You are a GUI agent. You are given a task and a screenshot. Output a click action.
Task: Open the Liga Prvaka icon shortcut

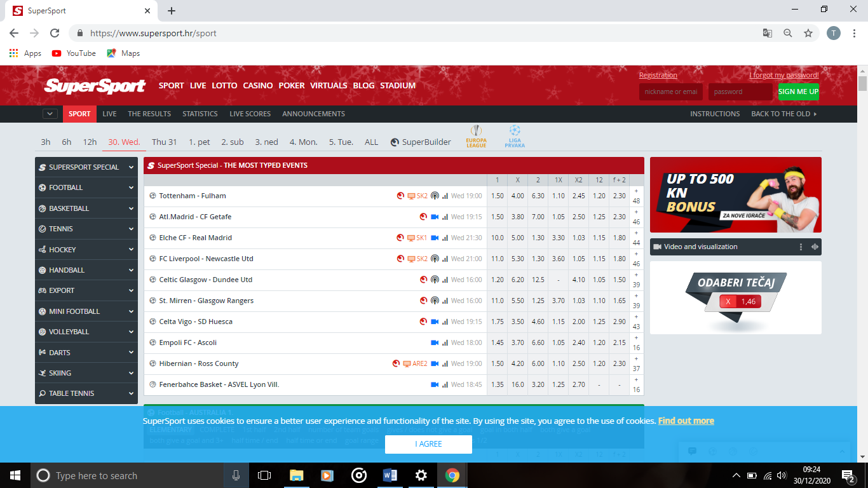click(515, 136)
